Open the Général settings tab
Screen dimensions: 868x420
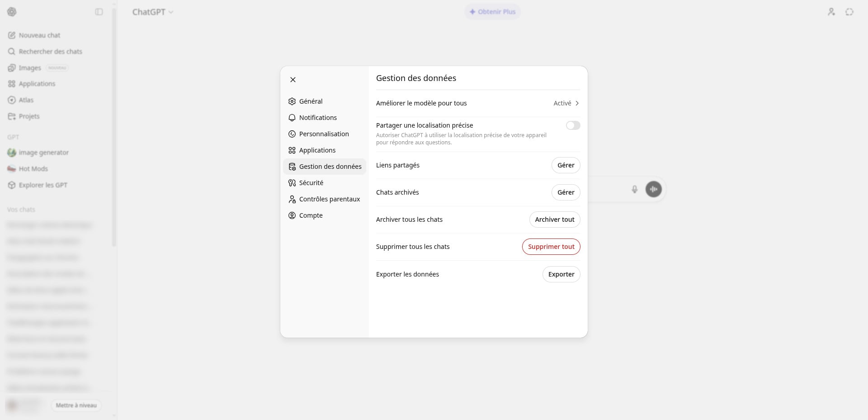(x=325, y=101)
